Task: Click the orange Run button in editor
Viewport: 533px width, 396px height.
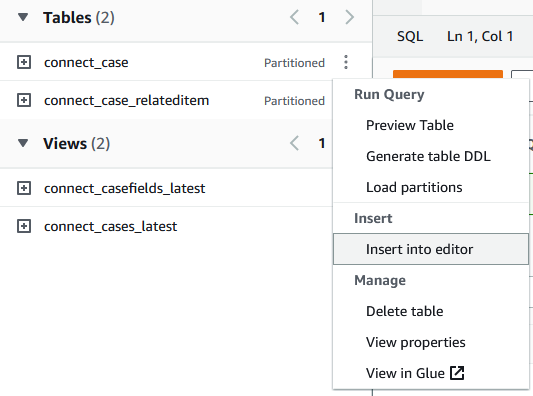Action: 448,74
